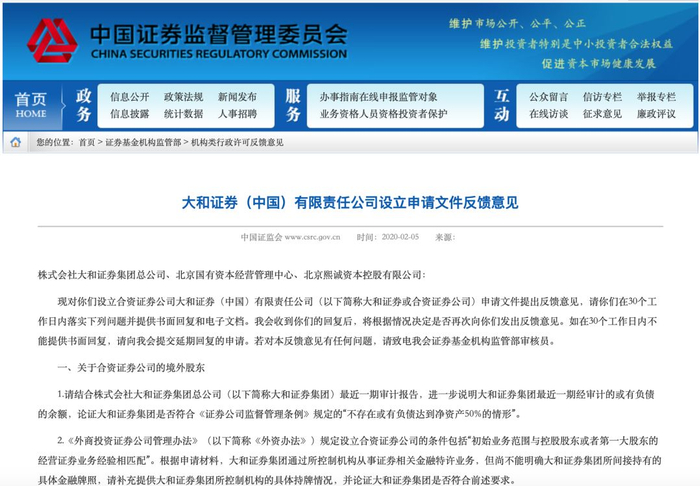Click item 2 paragraph starting 2.《外商投资证券公司管理办法》
This screenshot has width=700, height=486.
(348, 461)
